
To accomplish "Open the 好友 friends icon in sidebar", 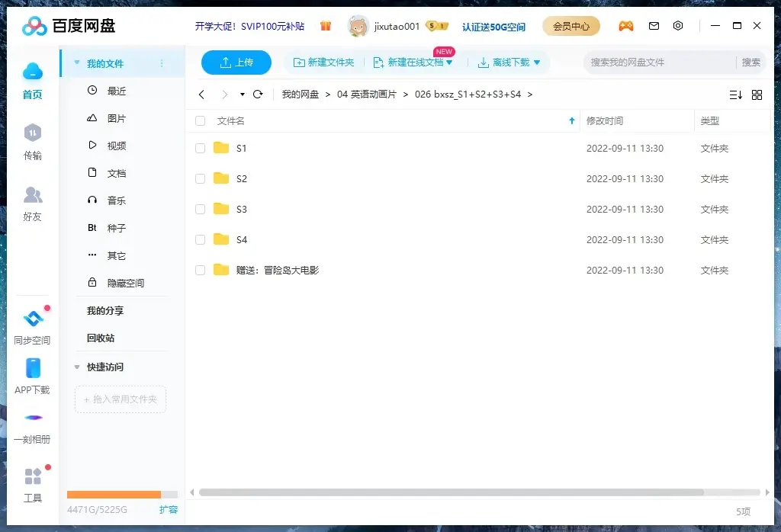I will pos(32,196).
